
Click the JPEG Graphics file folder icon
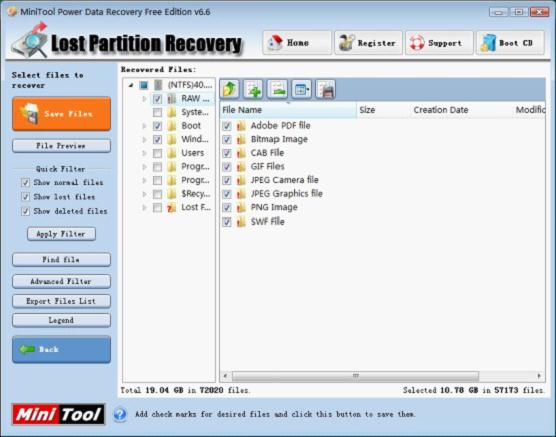pyautogui.click(x=241, y=194)
